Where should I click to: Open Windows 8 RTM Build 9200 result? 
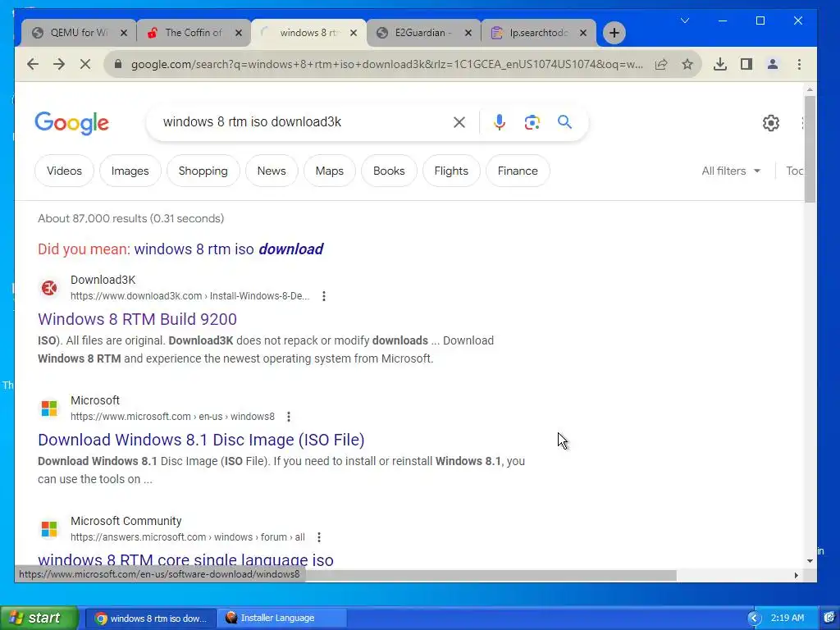tap(137, 319)
